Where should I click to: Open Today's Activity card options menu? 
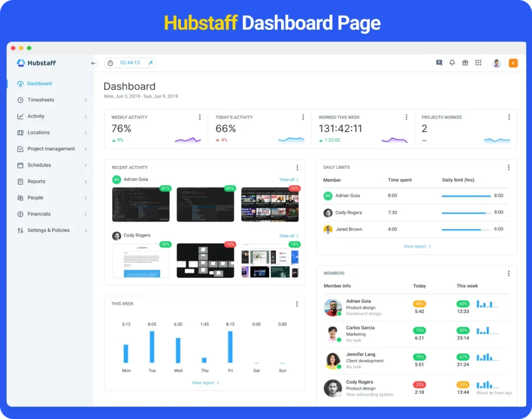(303, 117)
